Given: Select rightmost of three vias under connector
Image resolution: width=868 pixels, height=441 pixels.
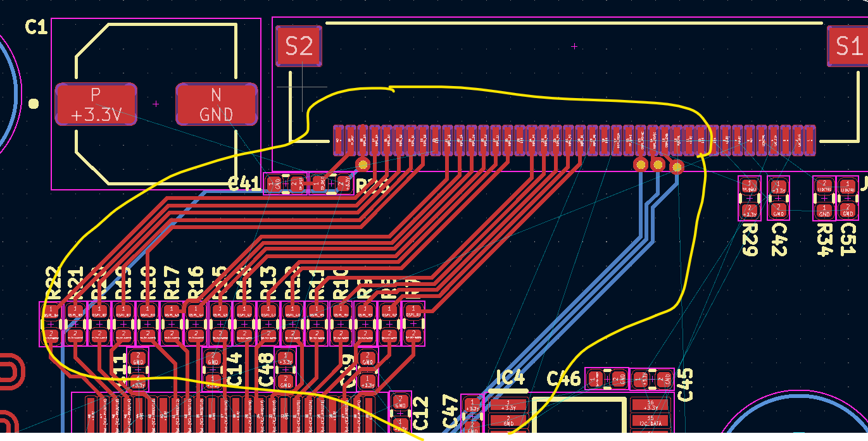Looking at the screenshot, I should tap(676, 167).
